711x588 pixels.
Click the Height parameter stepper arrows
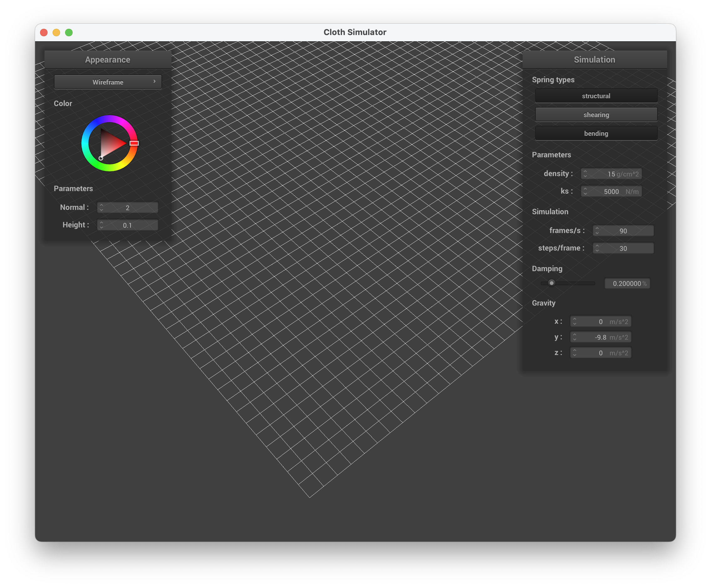(x=101, y=225)
